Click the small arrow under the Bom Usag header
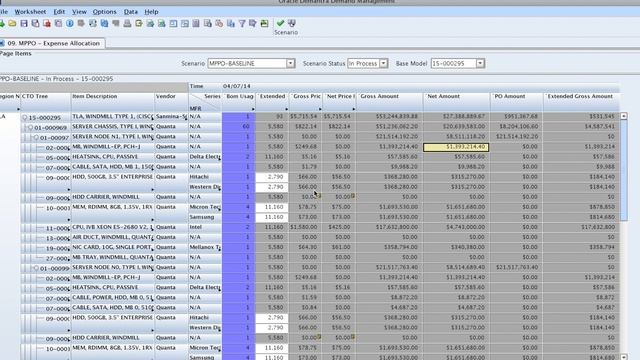 253,109
